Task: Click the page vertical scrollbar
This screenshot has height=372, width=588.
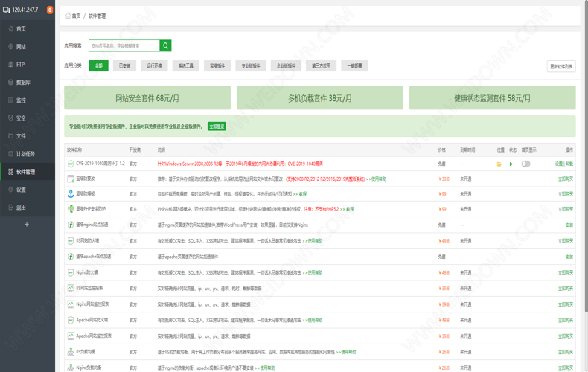Action: [x=586, y=156]
